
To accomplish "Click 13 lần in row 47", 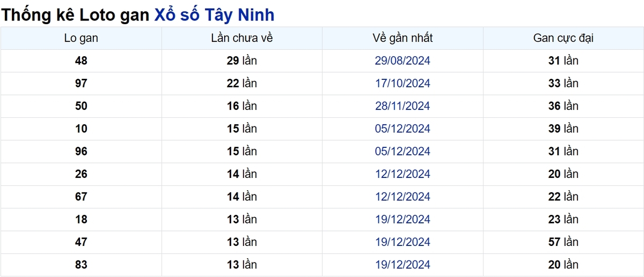I will (242, 242).
